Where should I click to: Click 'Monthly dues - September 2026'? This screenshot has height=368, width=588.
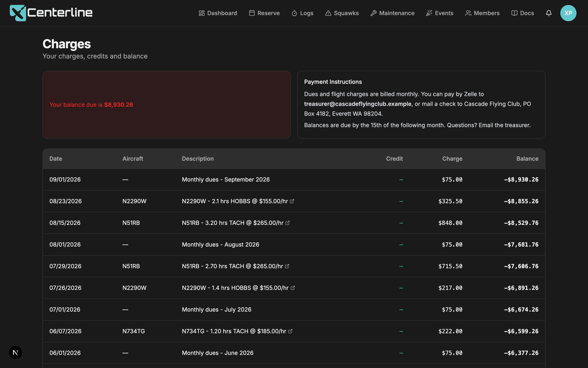point(226,180)
